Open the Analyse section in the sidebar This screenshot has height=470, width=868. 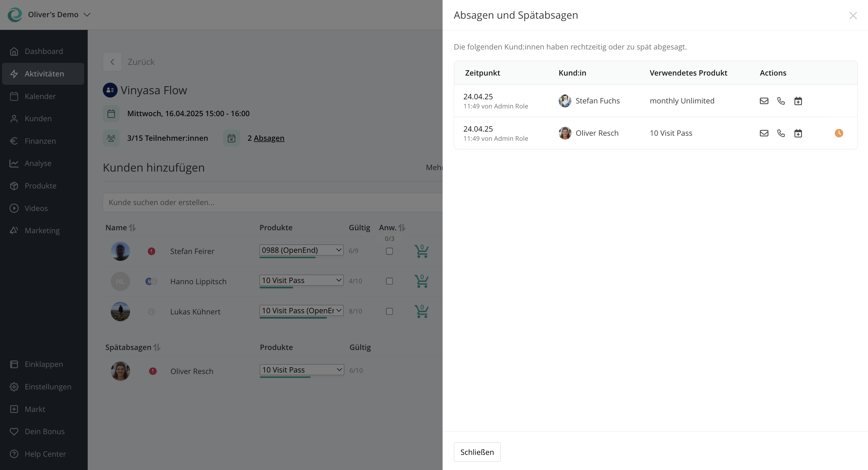click(38, 163)
